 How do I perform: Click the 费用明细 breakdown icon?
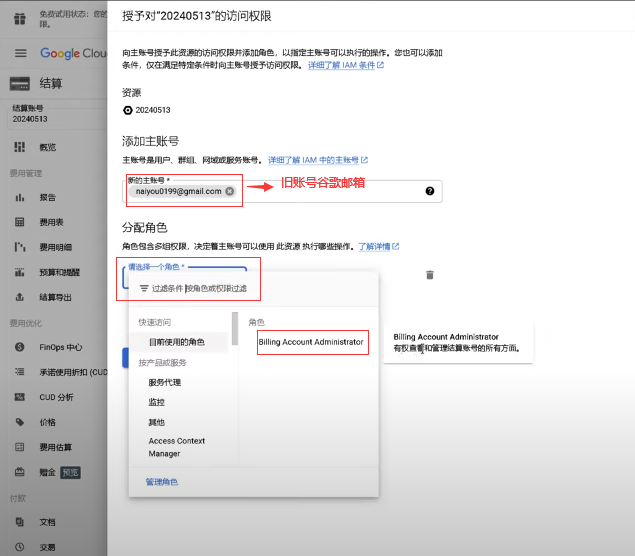pos(19,247)
